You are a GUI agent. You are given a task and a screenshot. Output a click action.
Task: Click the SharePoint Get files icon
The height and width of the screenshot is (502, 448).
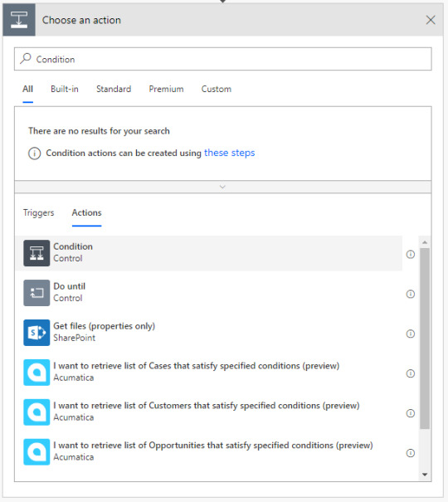[x=37, y=333]
